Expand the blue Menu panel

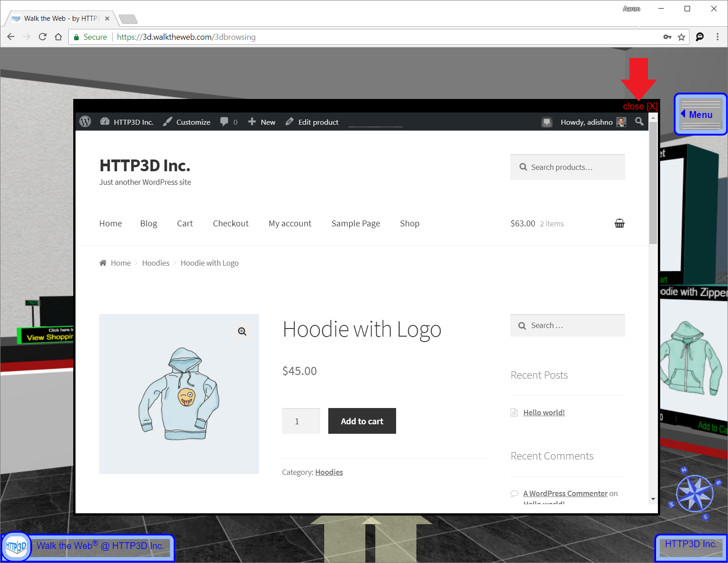700,114
